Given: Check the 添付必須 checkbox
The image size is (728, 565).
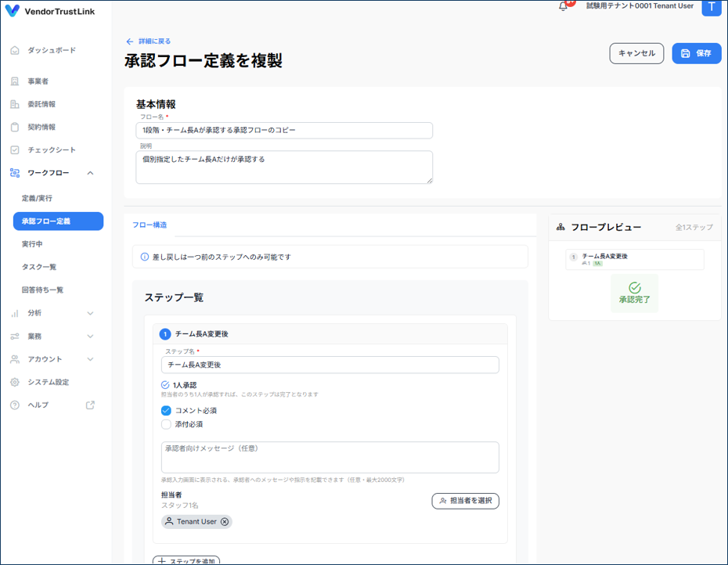Looking at the screenshot, I should coord(166,424).
